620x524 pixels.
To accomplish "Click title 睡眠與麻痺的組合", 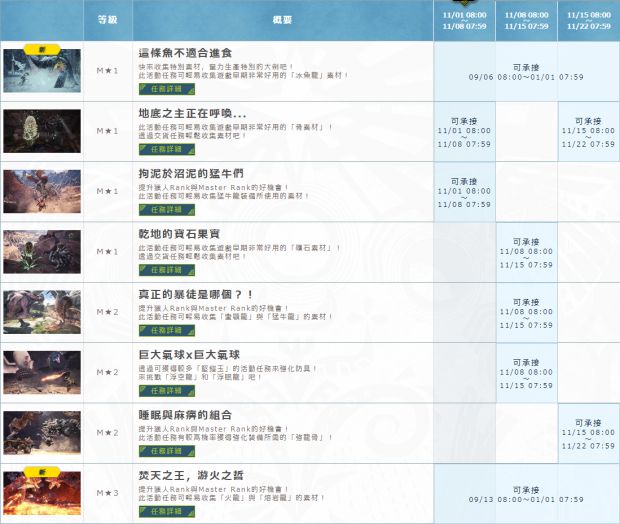I will tap(185, 415).
